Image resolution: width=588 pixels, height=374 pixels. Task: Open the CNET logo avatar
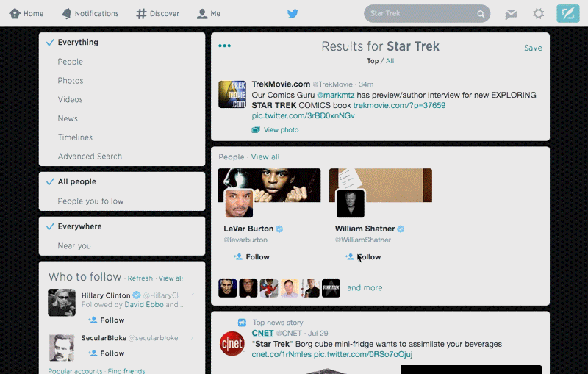click(x=232, y=343)
